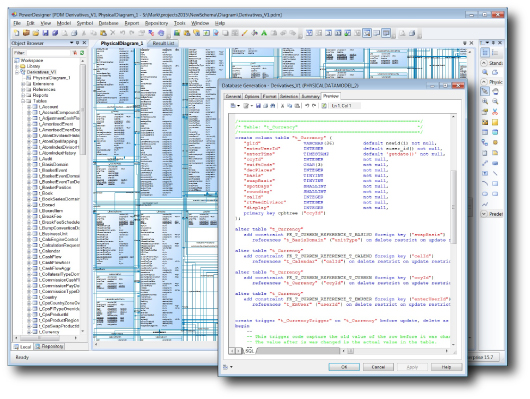This screenshot has width=530, height=399.
Task: Select the Zoom Out tool in toolbox
Action: point(495,101)
